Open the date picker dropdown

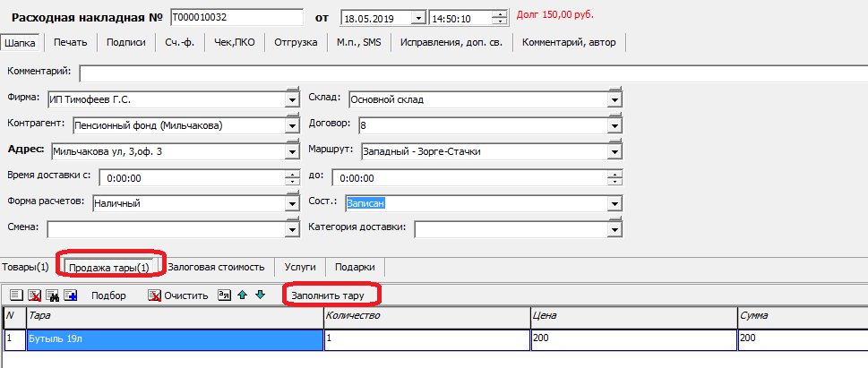[418, 18]
